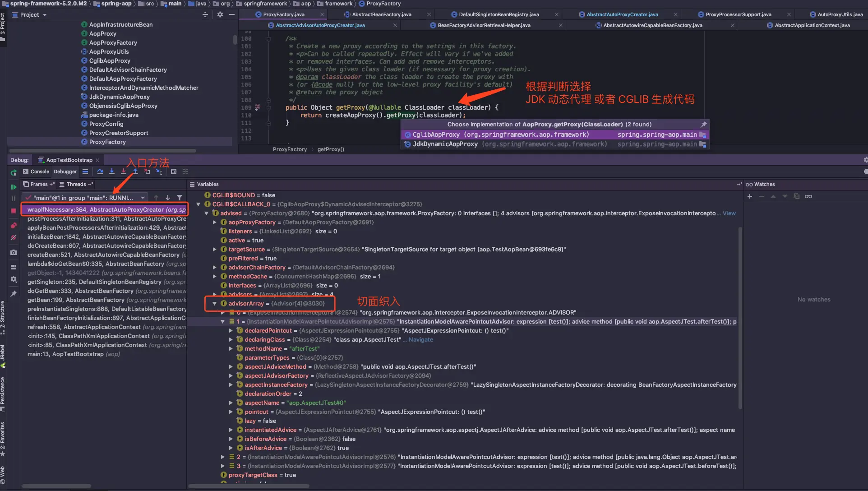Toggle the frames filter funnel icon
Screen dimensions: 868x491
(x=180, y=198)
